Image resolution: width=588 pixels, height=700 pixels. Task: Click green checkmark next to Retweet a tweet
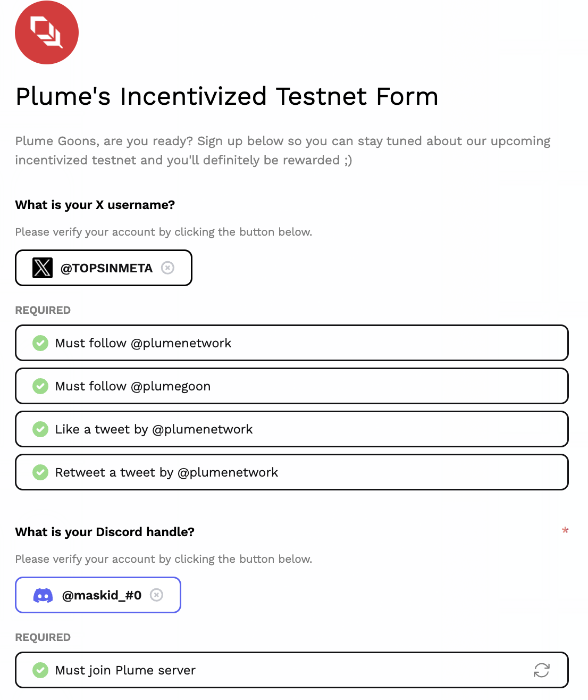click(40, 472)
